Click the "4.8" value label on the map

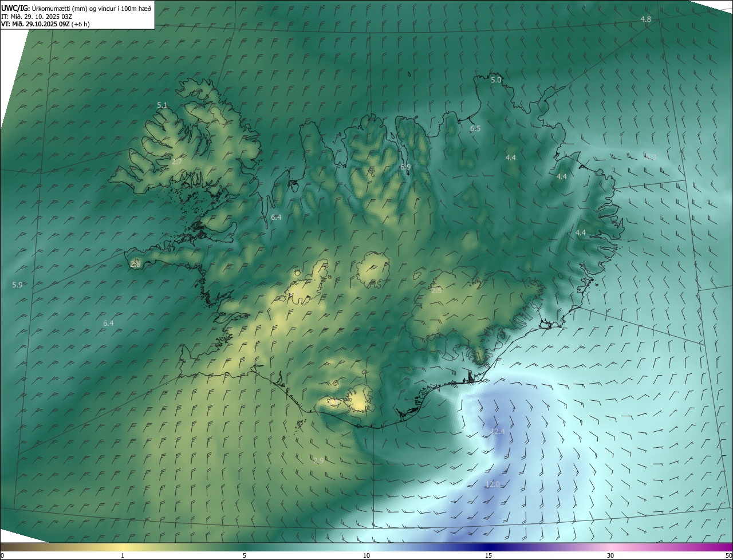[645, 19]
